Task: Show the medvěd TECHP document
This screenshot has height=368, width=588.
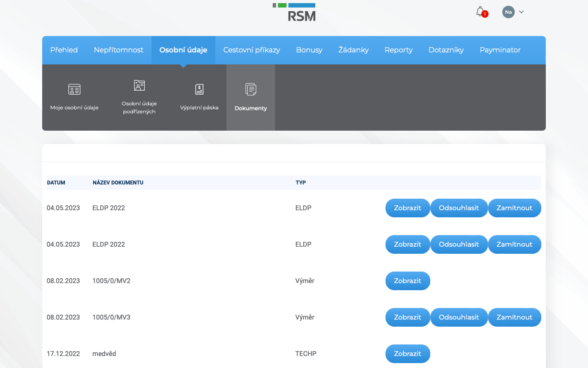Action: 408,354
